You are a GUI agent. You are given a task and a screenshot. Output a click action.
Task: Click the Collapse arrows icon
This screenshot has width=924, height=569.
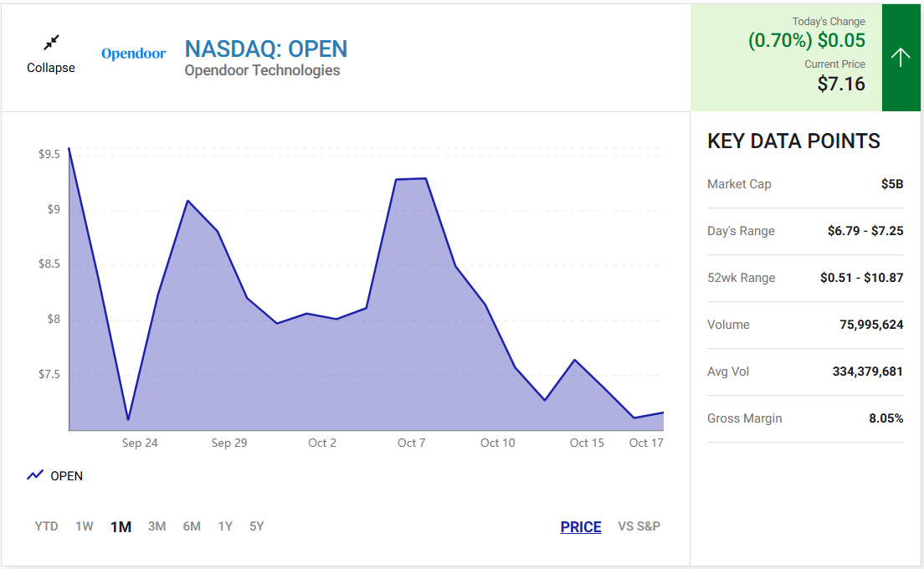coord(51,43)
